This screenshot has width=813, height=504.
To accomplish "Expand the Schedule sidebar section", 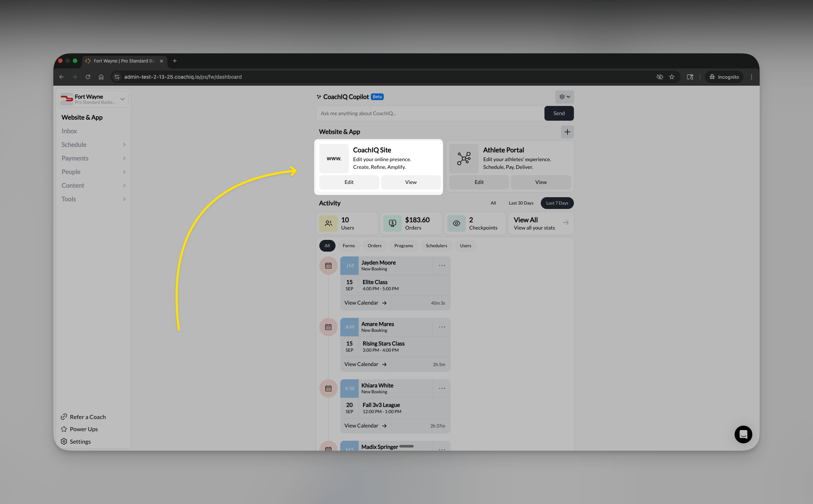I will (93, 145).
